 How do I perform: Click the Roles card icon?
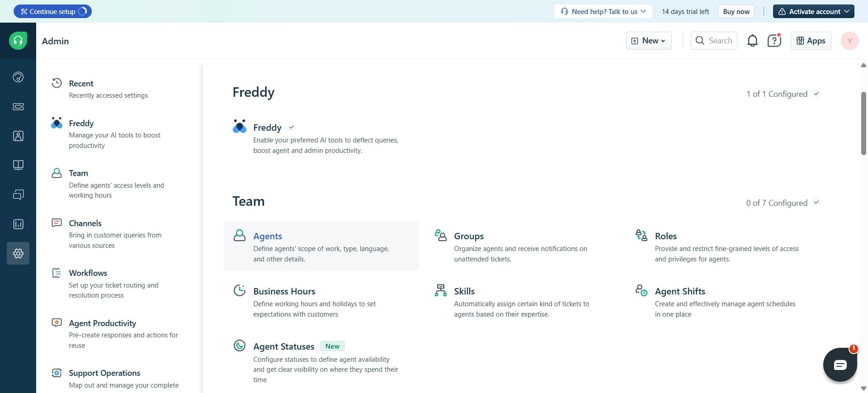coord(641,235)
